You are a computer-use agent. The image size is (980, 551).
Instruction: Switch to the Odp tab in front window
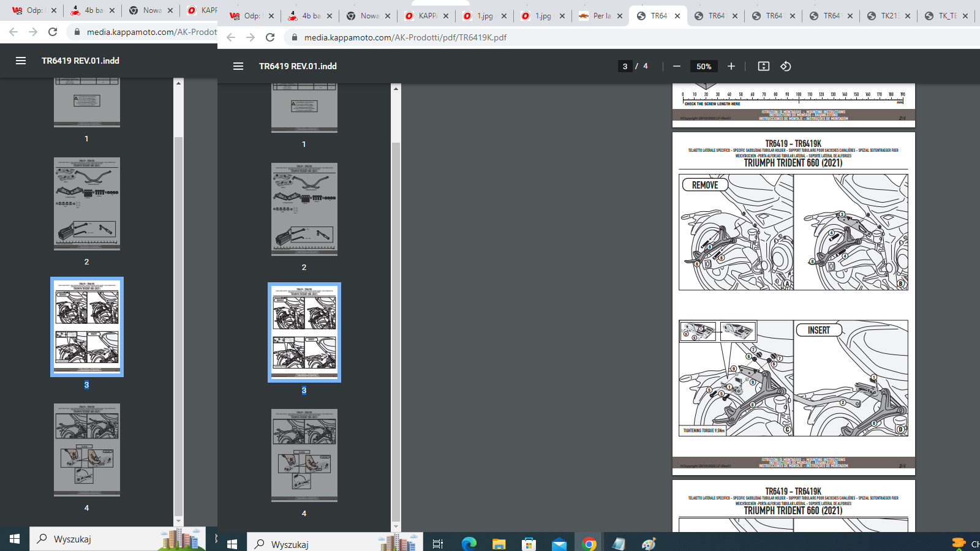[251, 16]
